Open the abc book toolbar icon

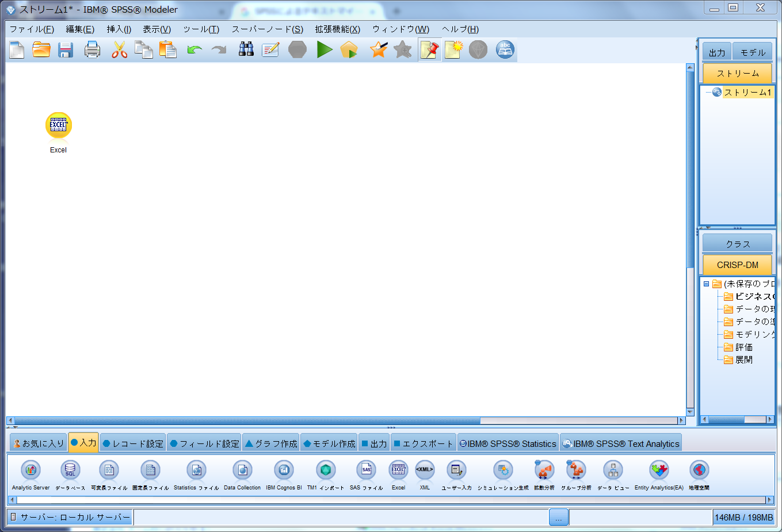[505, 50]
